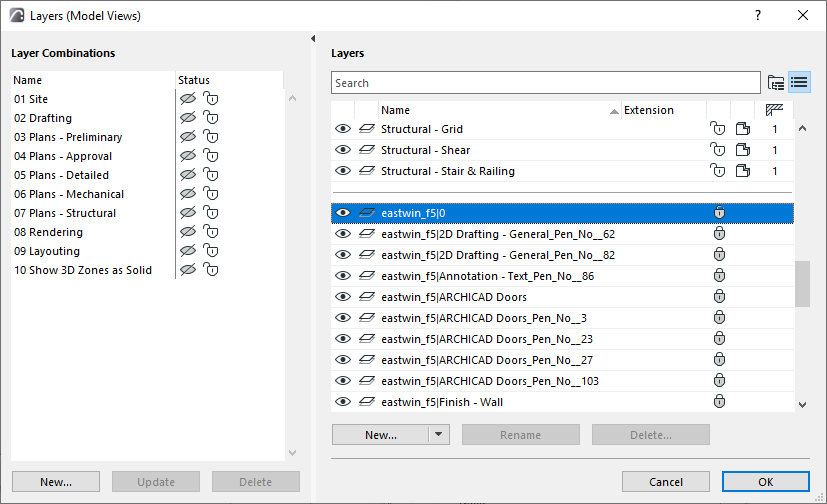This screenshot has height=504, width=827.
Task: Click the Cancel button
Action: (665, 482)
